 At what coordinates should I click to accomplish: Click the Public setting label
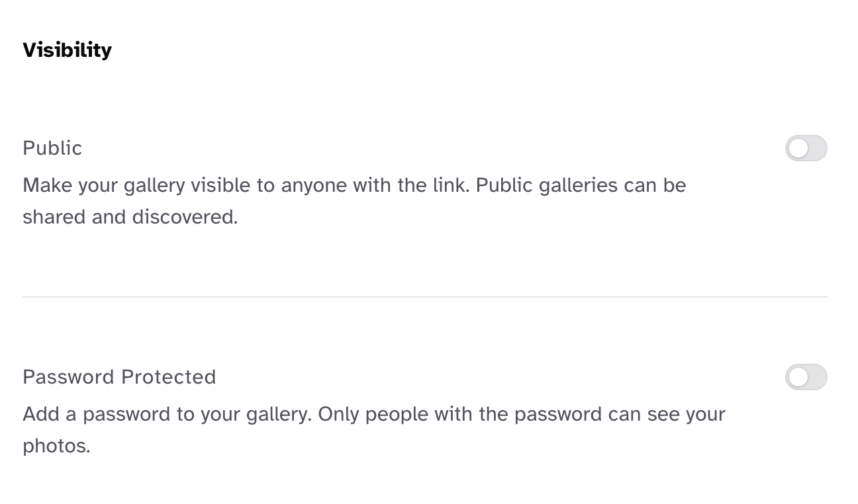(52, 148)
